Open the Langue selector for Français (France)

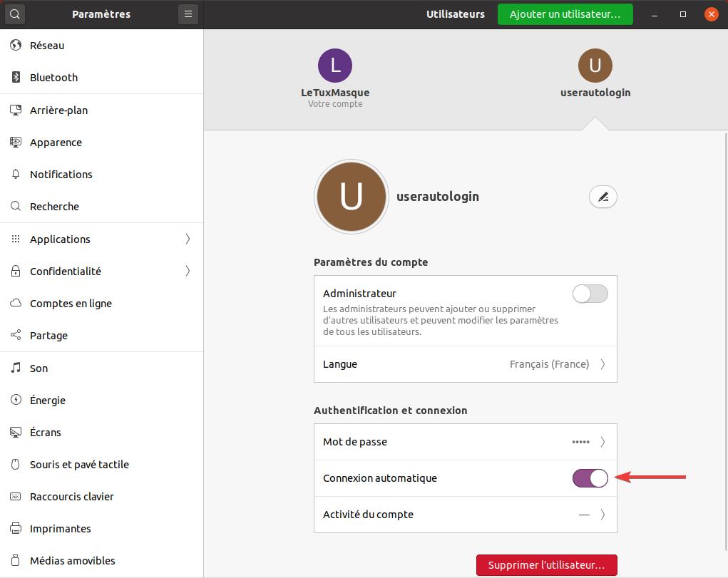pyautogui.click(x=465, y=364)
